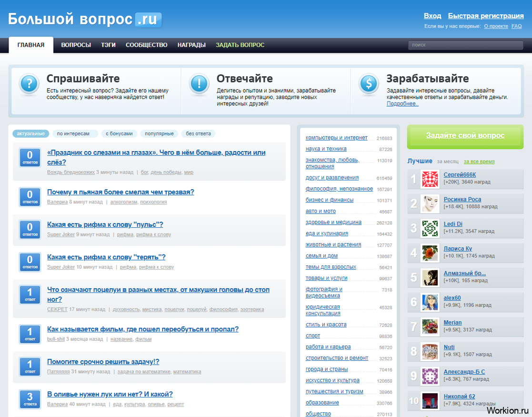The height and width of the screenshot is (417, 532).
Task: Click the green "Задайте свой вопрос" button
Action: click(465, 136)
